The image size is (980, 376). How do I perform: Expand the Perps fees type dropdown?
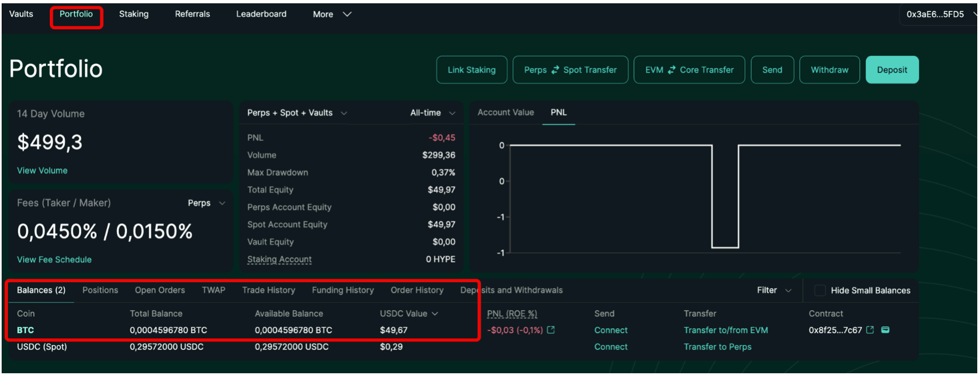tap(207, 203)
